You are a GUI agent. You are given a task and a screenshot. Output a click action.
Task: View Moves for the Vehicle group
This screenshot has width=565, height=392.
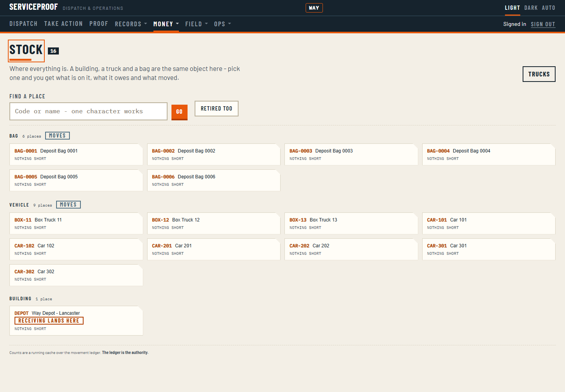tap(68, 205)
